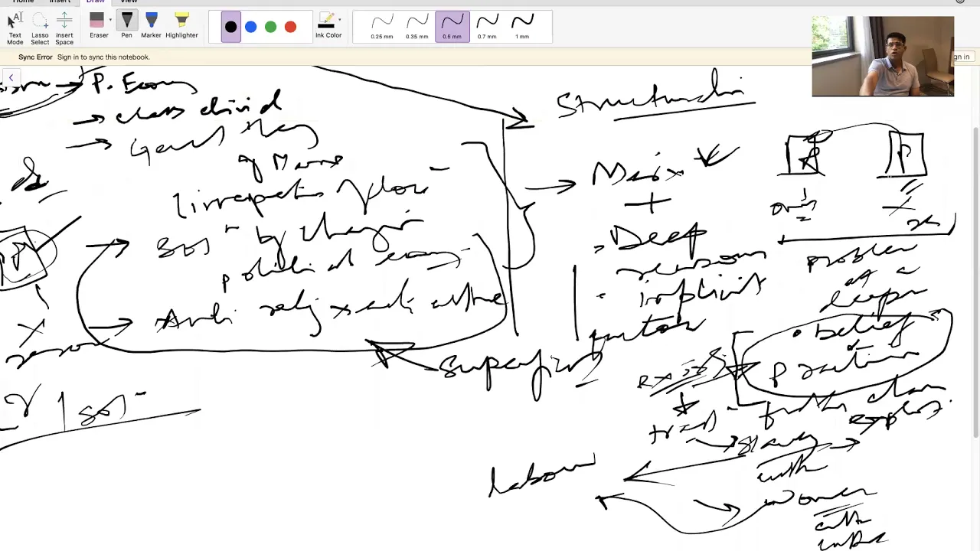This screenshot has height=551, width=980.
Task: Open the Eraser options dropdown arrow
Action: pos(110,20)
